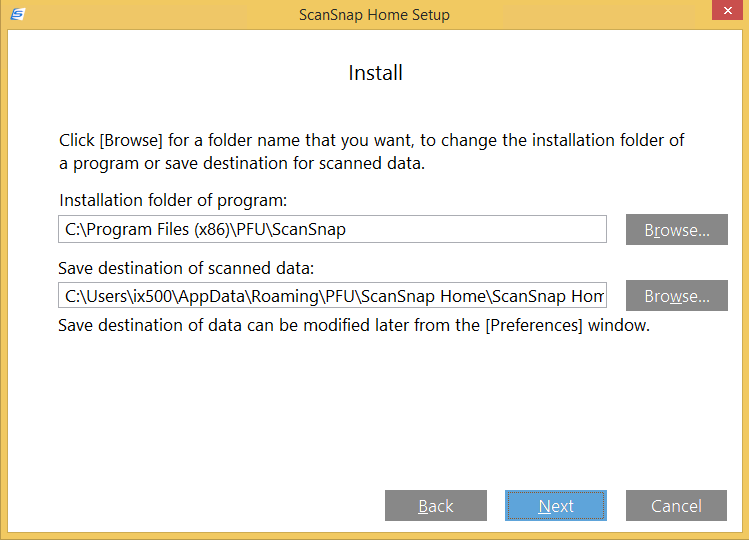
Task: Click the 'Installation folder of program:' label
Action: point(173,200)
